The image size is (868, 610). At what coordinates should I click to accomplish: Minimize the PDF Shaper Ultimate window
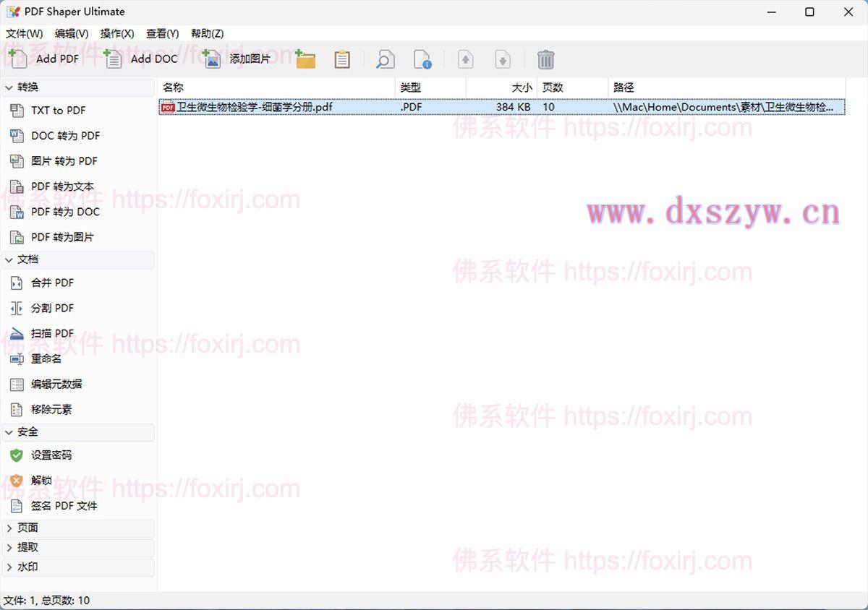click(770, 12)
